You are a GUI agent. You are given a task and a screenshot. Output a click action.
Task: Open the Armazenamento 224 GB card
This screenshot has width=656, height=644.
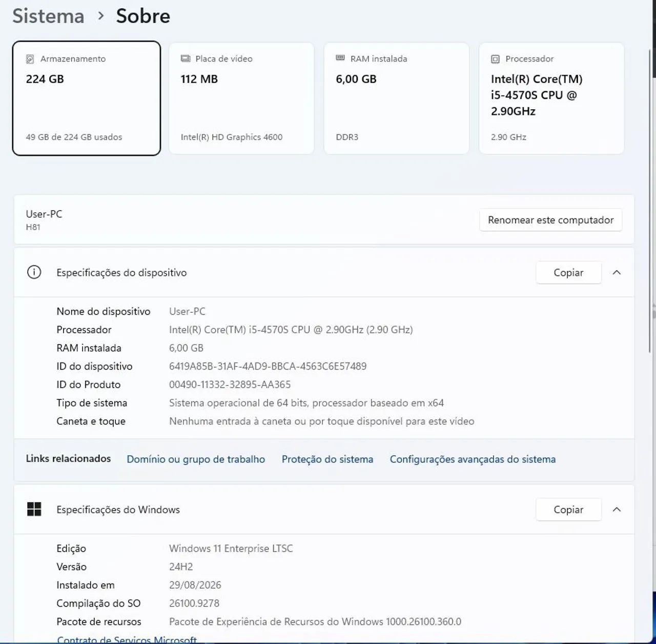pos(87,98)
